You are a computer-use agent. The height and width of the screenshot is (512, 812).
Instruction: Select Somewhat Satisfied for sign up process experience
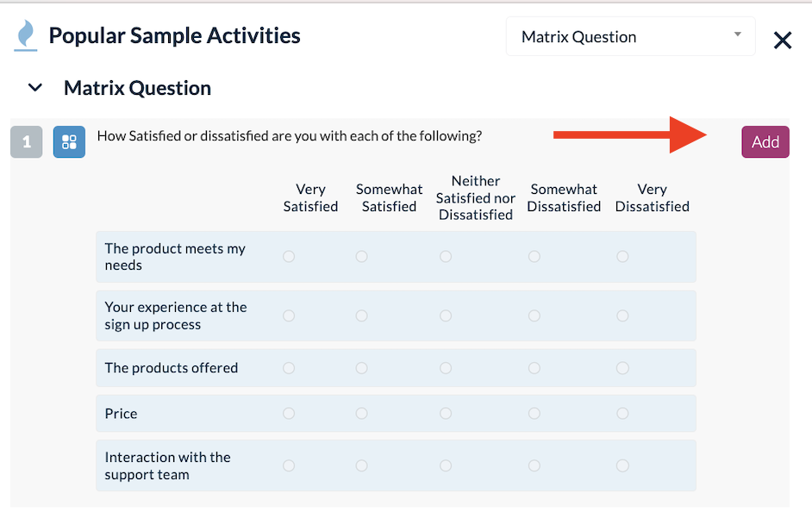tap(361, 315)
